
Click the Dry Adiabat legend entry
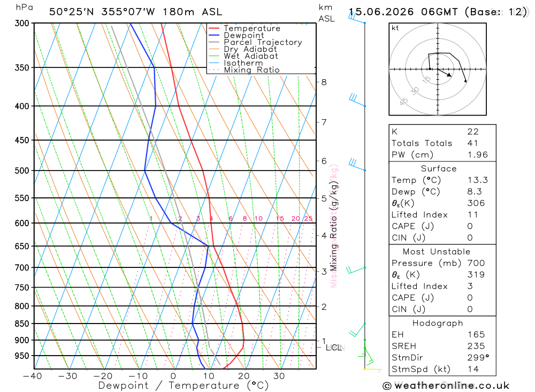[x=243, y=49]
